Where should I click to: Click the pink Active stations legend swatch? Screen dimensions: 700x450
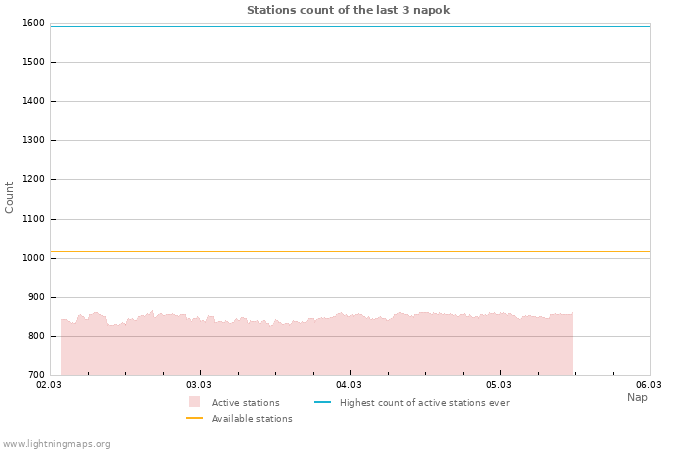[194, 402]
